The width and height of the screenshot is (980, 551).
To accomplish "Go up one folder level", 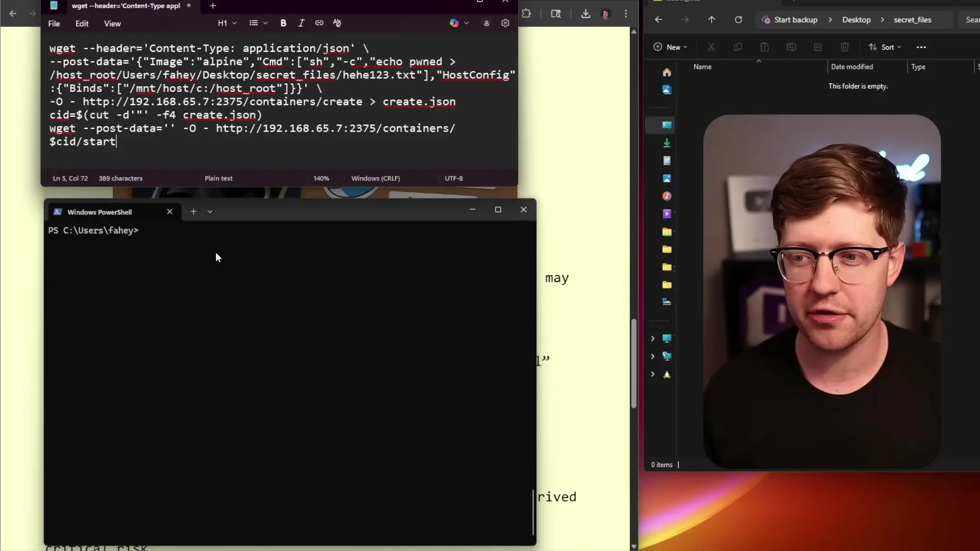I will point(712,20).
